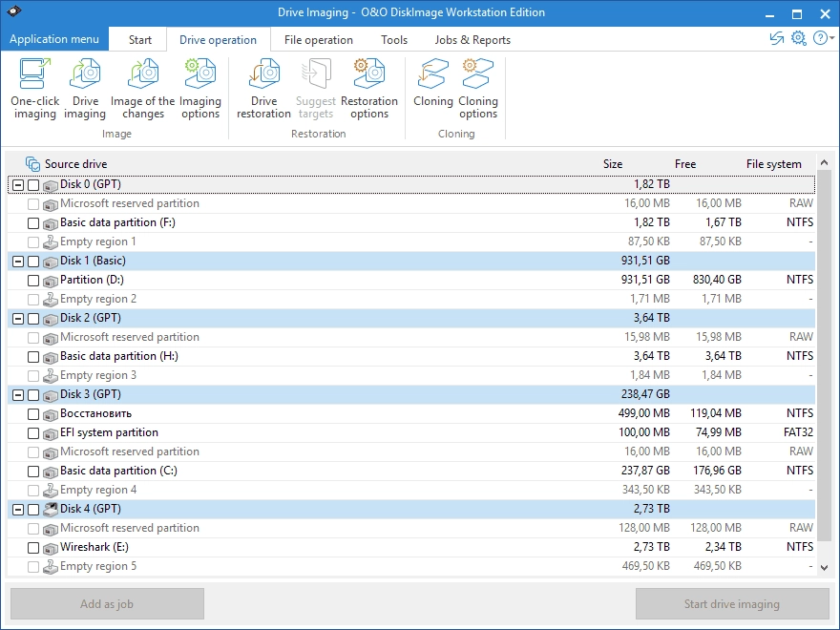Image resolution: width=840 pixels, height=630 pixels.
Task: Tick the Восстановить partition checkbox
Action: pyautogui.click(x=33, y=414)
